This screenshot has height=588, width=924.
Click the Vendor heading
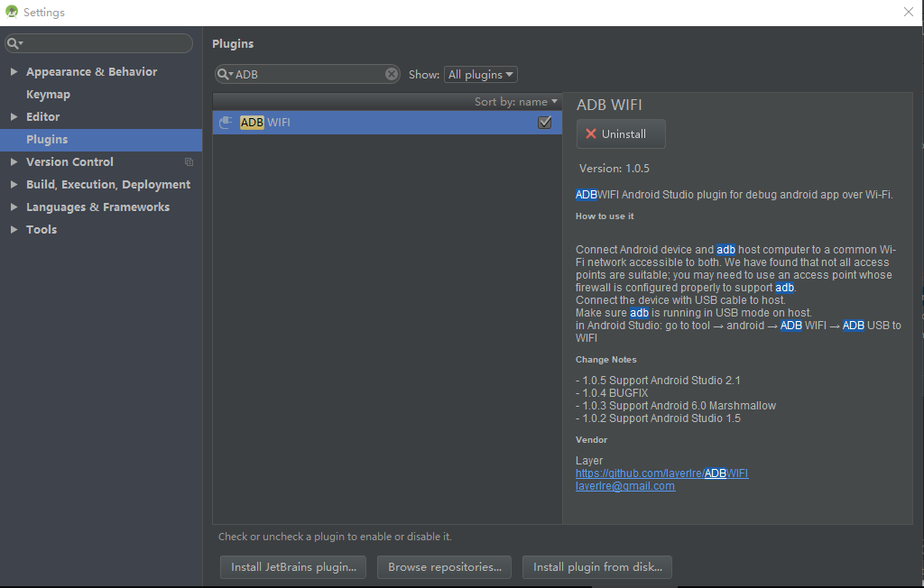click(x=591, y=439)
